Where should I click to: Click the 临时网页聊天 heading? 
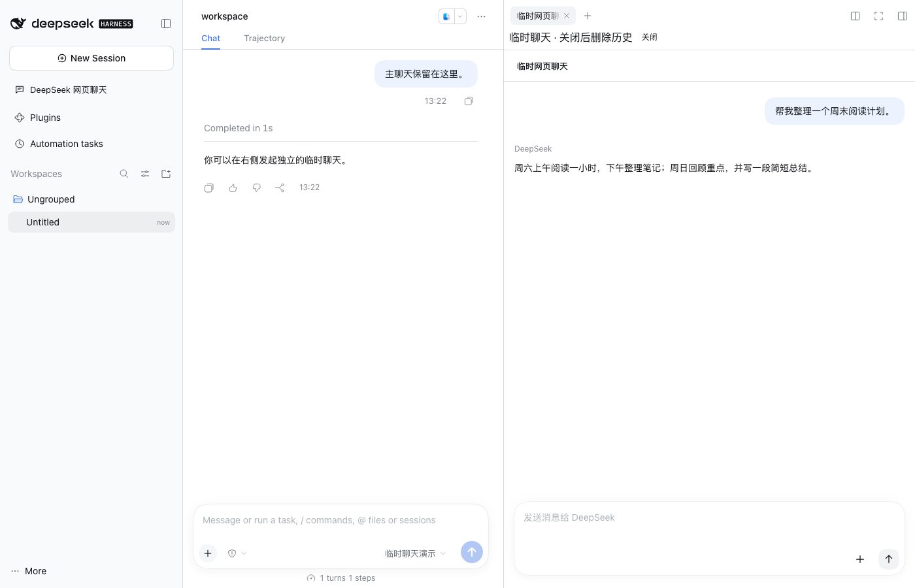[x=542, y=66]
